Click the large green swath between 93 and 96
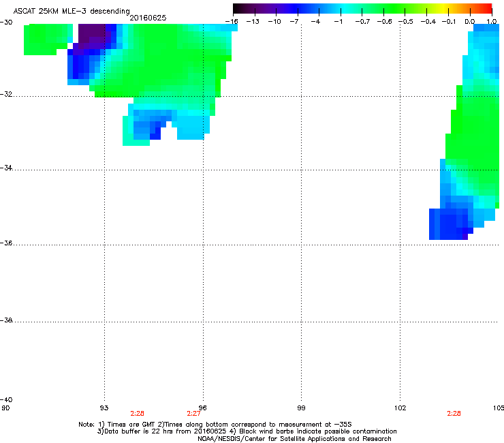This screenshot has width=504, height=443. [161, 61]
